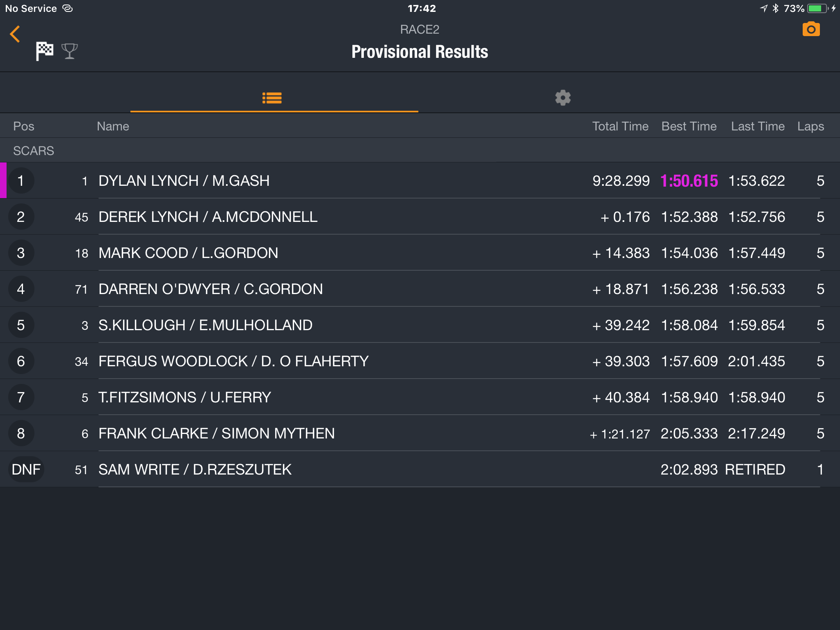Open the settings gear tab
The height and width of the screenshot is (630, 840).
click(563, 98)
